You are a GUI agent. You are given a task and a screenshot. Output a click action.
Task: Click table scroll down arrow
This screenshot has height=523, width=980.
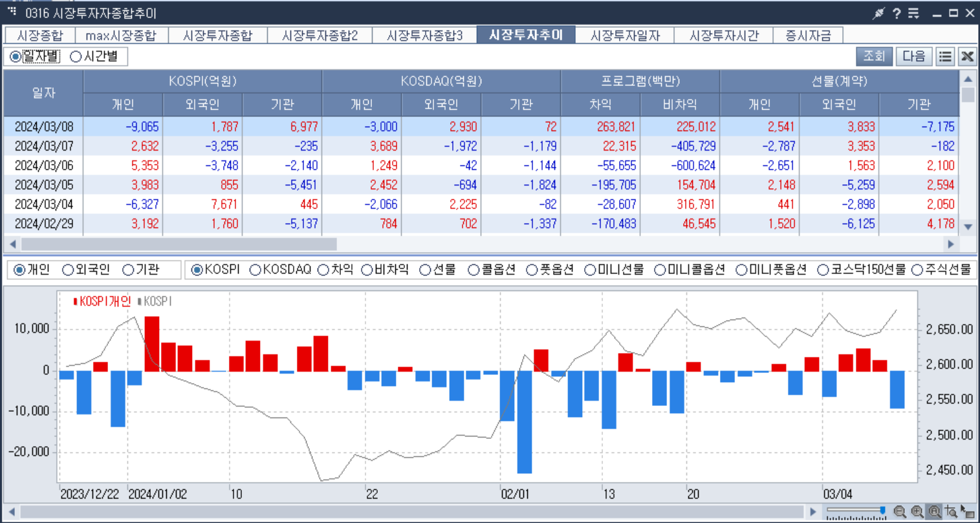968,227
